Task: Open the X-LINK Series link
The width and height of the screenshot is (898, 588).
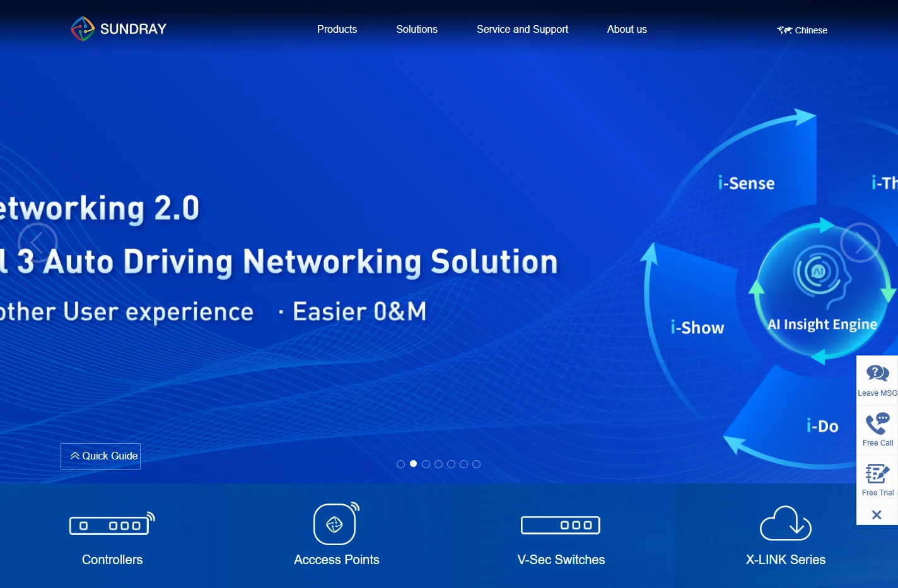Action: (786, 560)
